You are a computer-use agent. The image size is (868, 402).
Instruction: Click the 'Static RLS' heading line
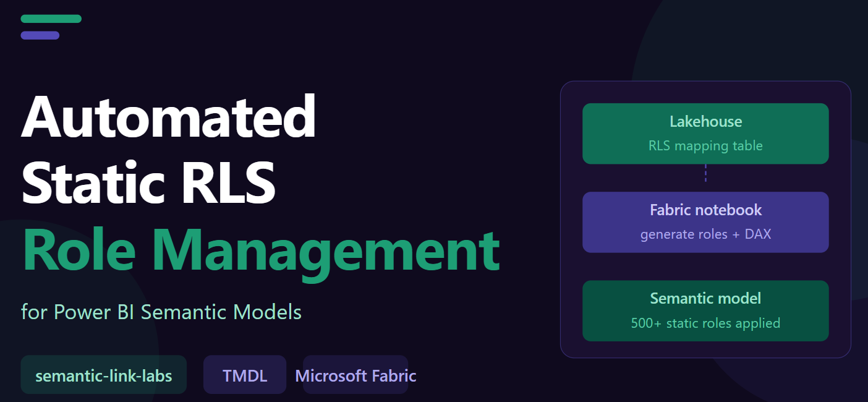point(148,181)
